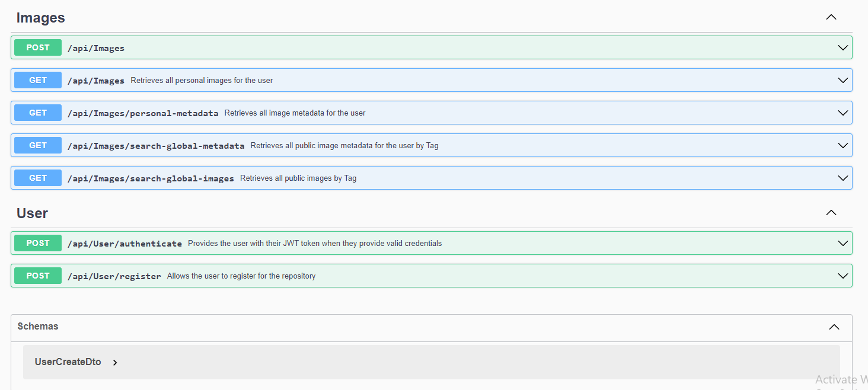
Task: Click the /api/User/register path
Action: click(x=114, y=276)
